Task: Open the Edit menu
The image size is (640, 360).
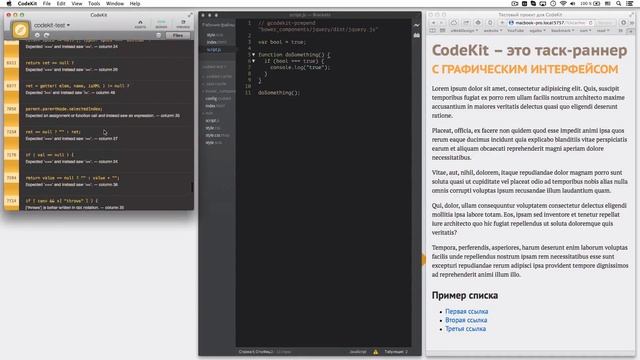Action: coord(61,4)
